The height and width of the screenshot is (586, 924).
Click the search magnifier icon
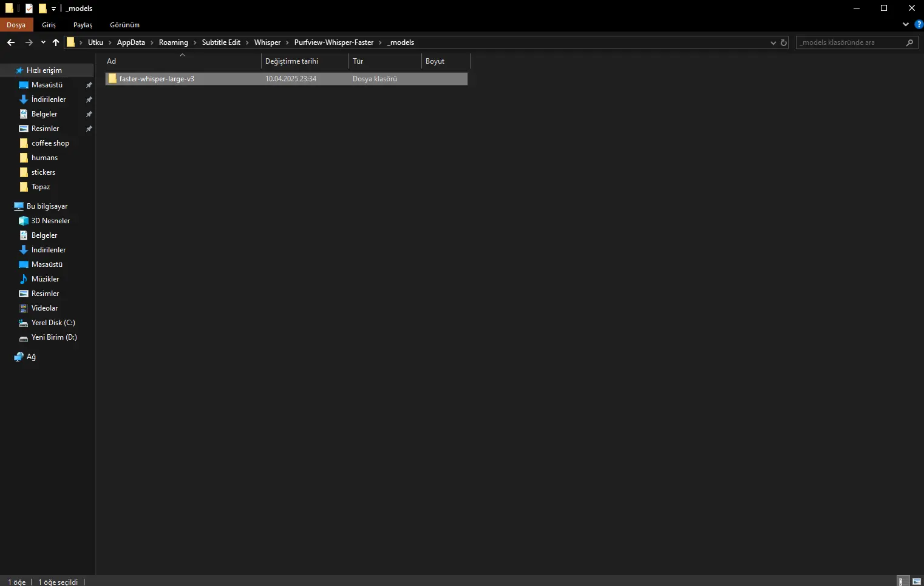pyautogui.click(x=909, y=42)
